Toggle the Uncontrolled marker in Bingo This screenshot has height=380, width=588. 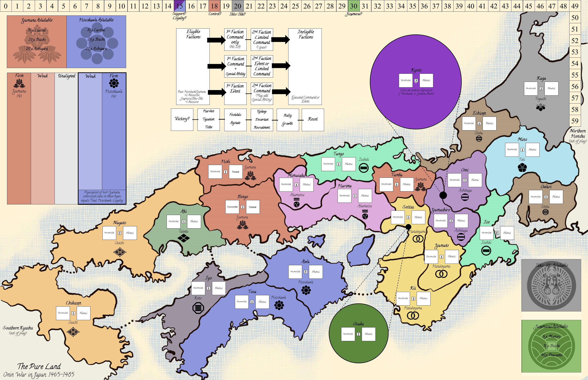pos(232,207)
